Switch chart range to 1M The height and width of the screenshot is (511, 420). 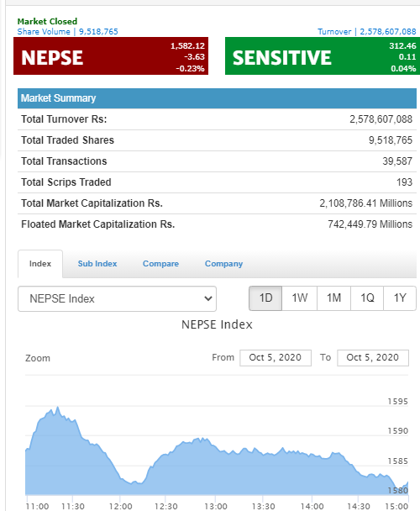coord(333,298)
